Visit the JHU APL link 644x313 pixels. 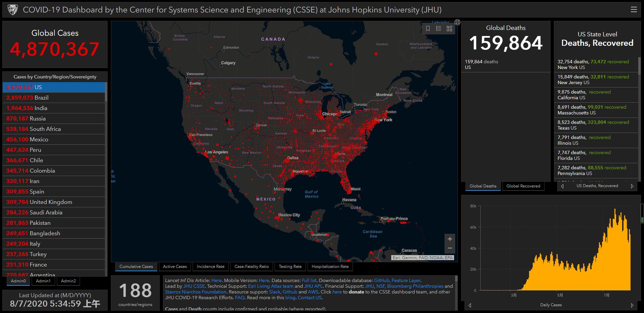(x=314, y=286)
